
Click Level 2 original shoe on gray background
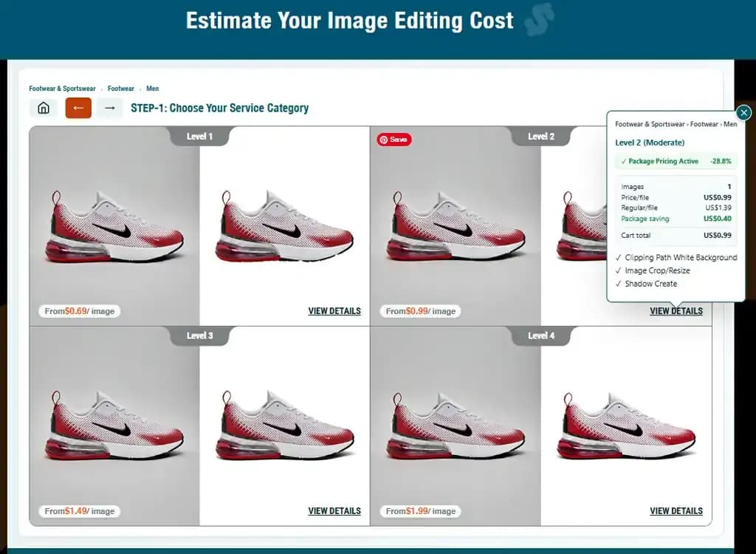[x=456, y=226]
